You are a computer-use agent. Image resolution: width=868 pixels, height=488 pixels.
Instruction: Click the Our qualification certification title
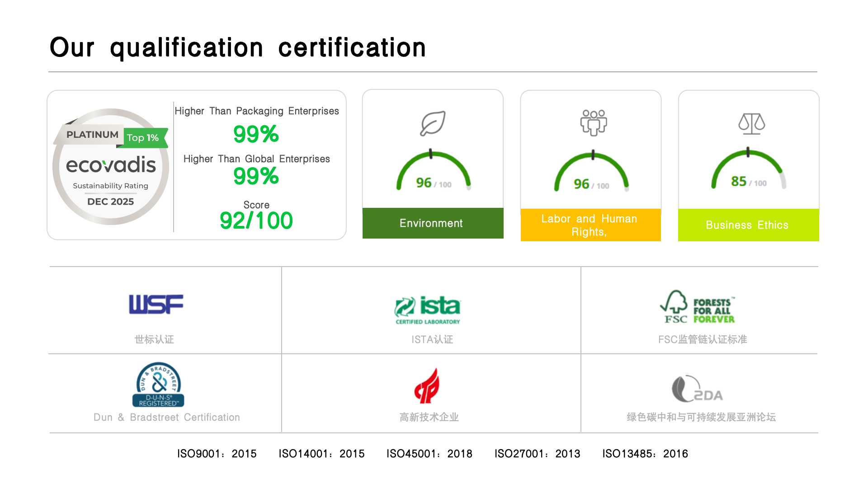coord(238,48)
